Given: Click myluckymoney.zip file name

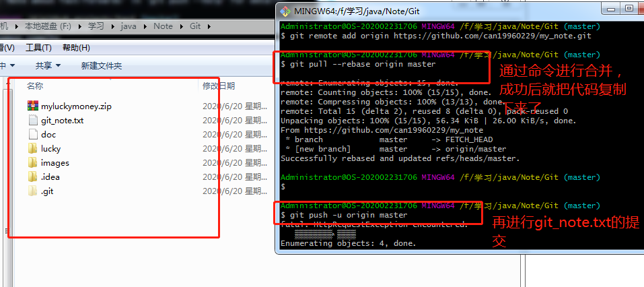Looking at the screenshot, I should [76, 106].
